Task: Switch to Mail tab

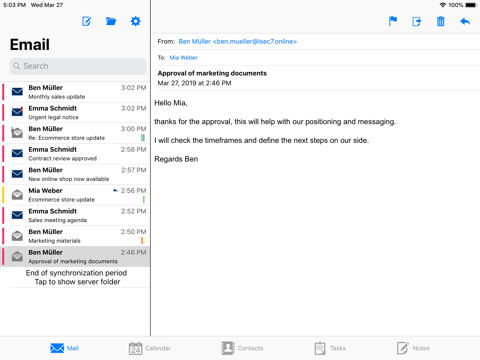Action: coord(64,348)
